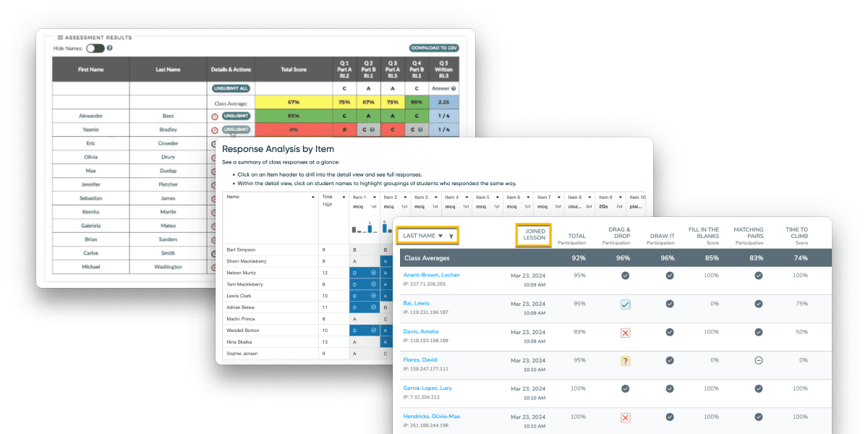
Task: Click Lochan Anant-Brown's Matching Pairs checkmark
Action: 759,276
